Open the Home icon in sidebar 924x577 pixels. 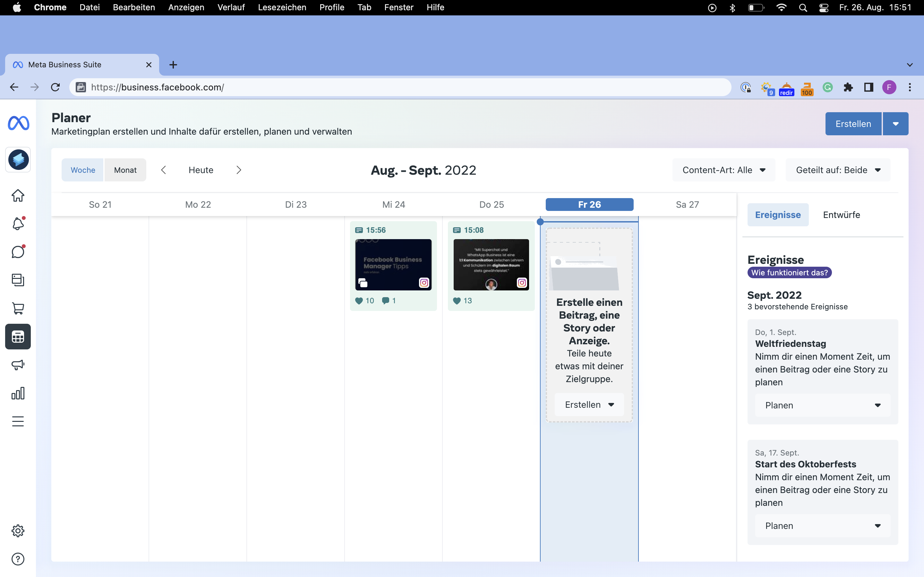pos(18,196)
